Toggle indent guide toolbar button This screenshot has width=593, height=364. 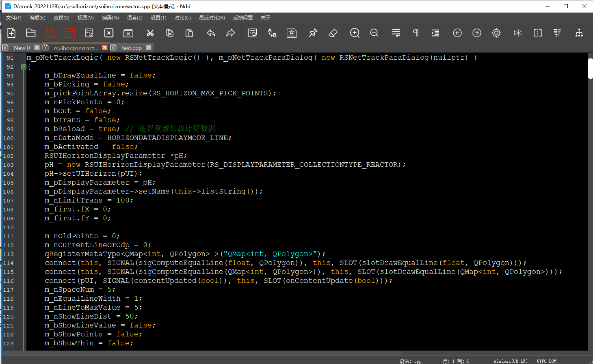pos(435,33)
